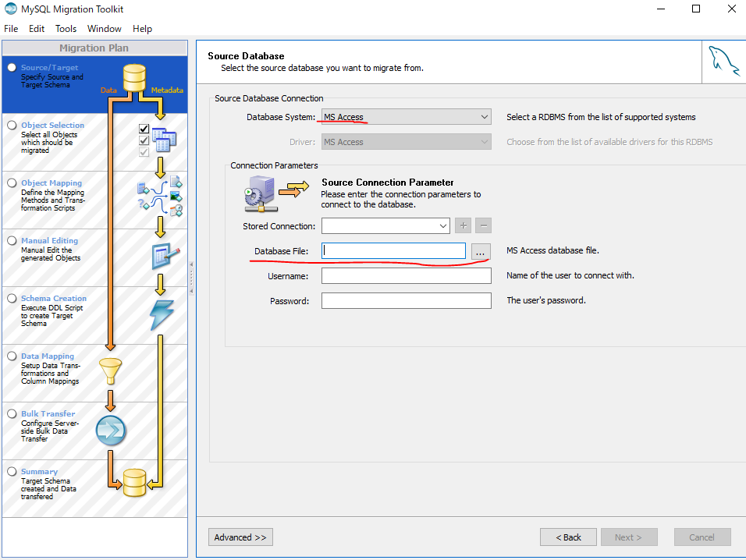This screenshot has height=560, width=746.
Task: Open the Window menu
Action: (105, 29)
